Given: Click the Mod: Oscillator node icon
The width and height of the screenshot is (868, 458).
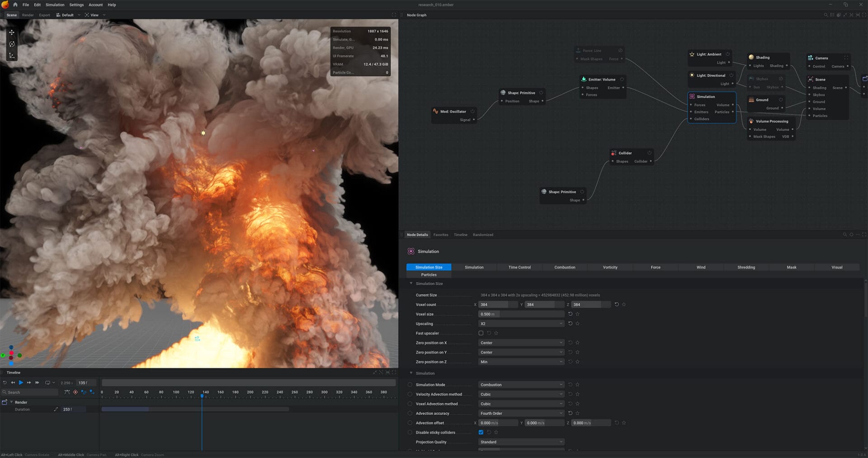Looking at the screenshot, I should (435, 111).
